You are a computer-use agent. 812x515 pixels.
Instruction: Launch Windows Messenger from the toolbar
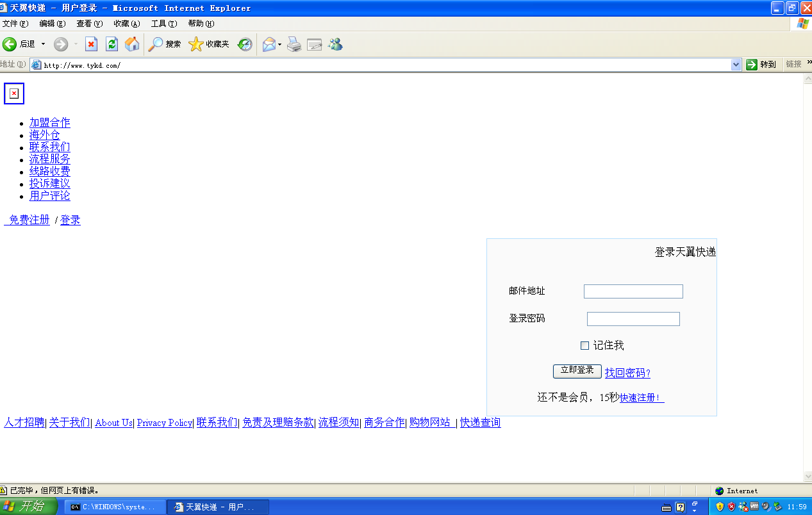335,44
